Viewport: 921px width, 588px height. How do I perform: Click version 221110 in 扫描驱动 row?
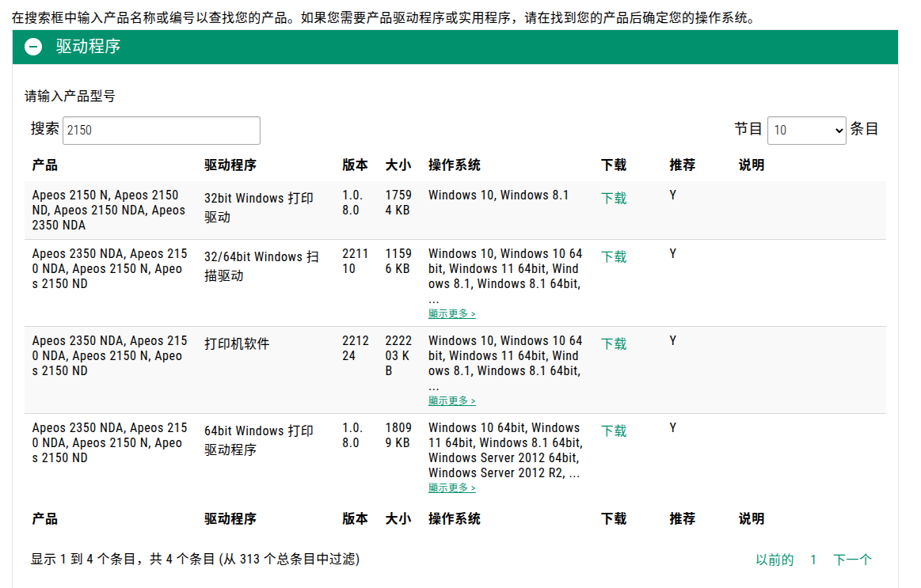click(x=355, y=261)
